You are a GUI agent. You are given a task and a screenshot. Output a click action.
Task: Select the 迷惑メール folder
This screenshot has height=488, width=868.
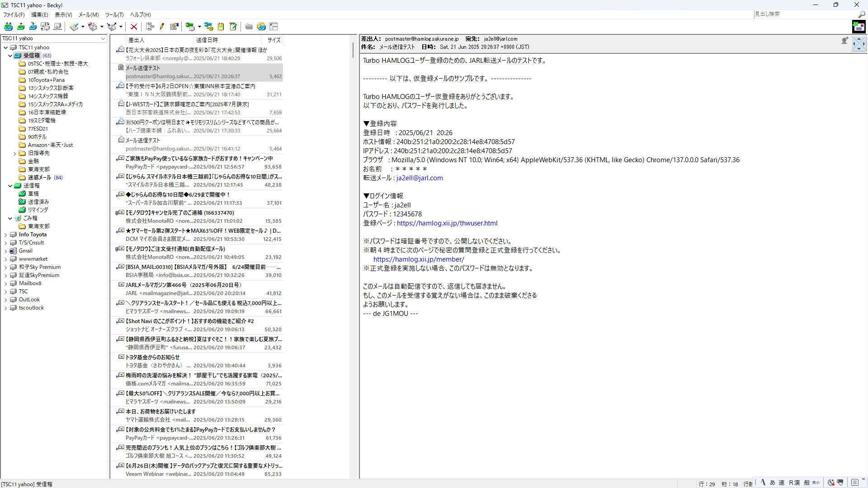click(x=39, y=178)
